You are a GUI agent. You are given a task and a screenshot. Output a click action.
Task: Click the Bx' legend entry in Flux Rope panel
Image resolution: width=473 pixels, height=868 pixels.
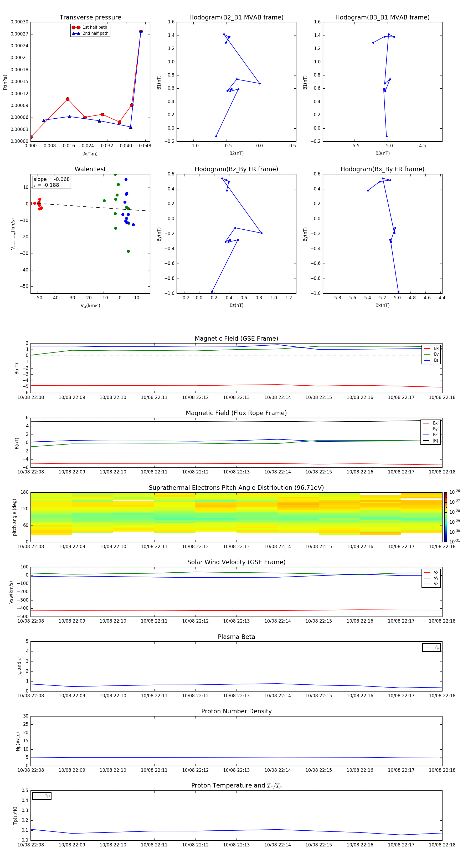[431, 423]
